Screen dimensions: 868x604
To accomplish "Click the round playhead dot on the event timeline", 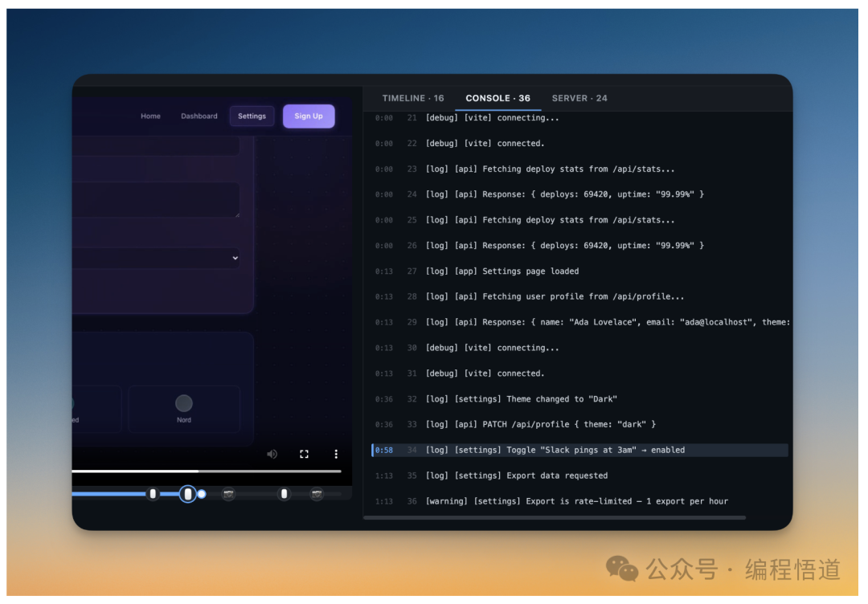I will click(202, 494).
